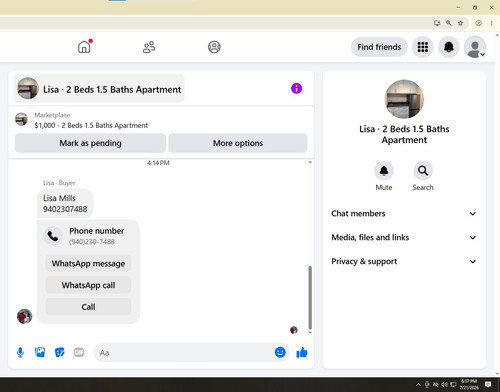
Task: Click Mark as pending button
Action: 90,143
